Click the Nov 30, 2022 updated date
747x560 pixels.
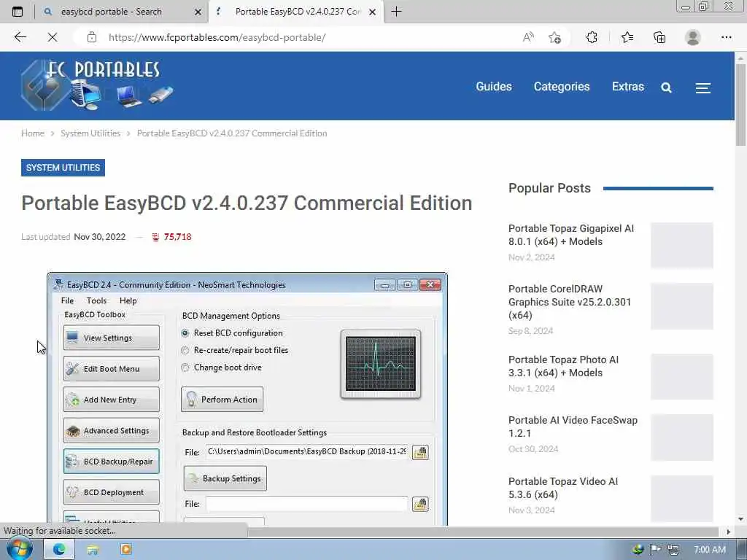click(99, 237)
